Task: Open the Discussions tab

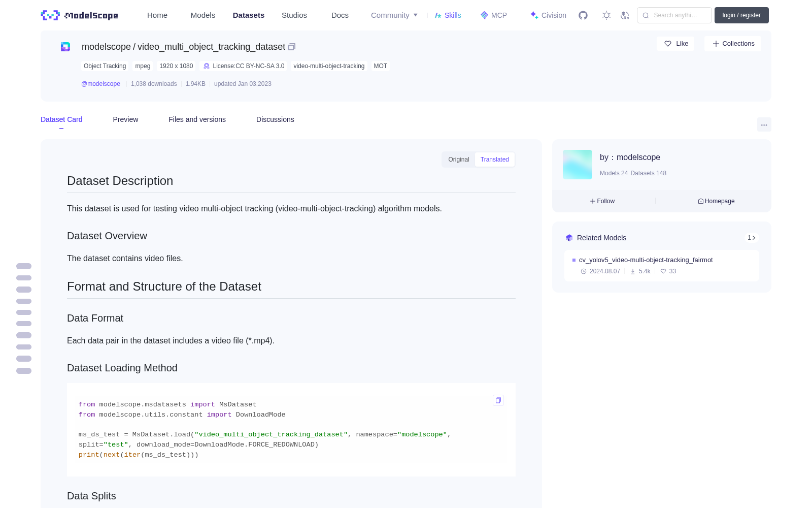Action: [x=275, y=119]
